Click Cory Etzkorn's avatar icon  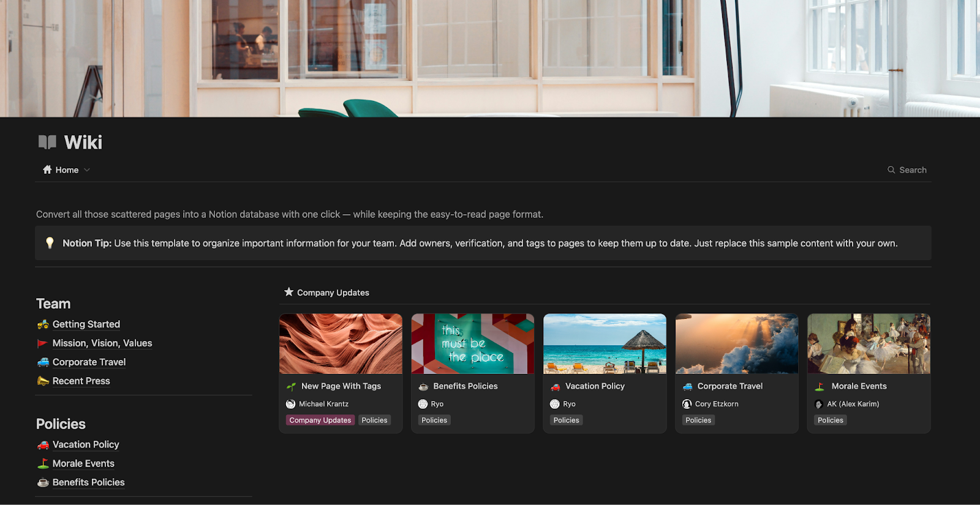pyautogui.click(x=687, y=404)
